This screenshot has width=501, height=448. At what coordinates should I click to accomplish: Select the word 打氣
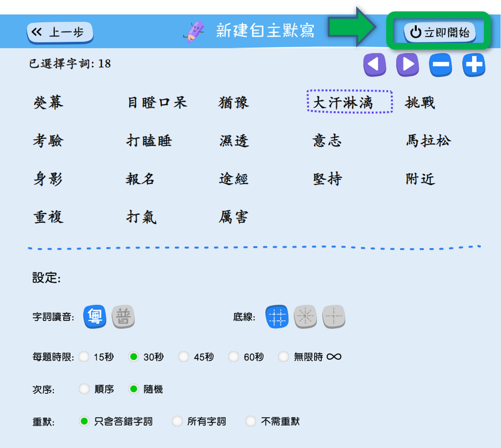(x=141, y=217)
